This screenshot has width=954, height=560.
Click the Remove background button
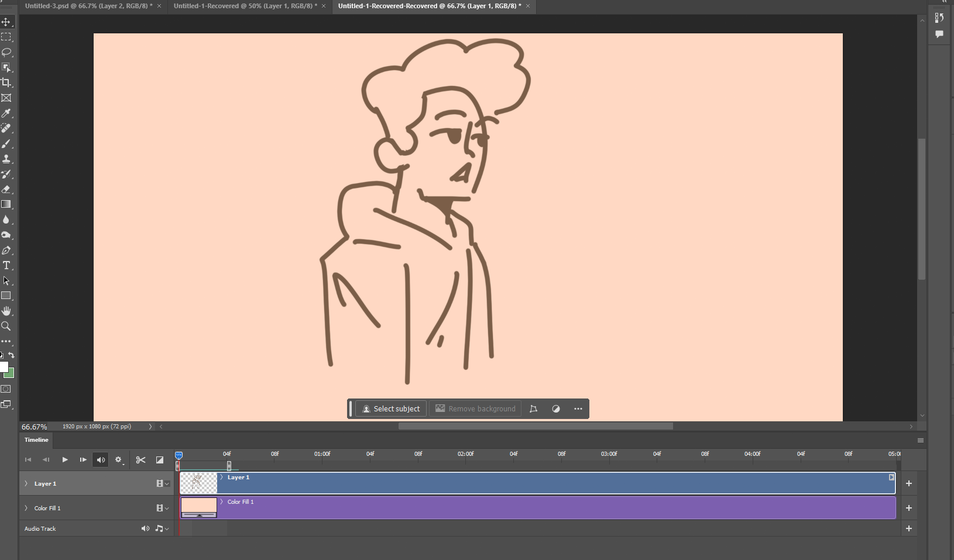475,408
